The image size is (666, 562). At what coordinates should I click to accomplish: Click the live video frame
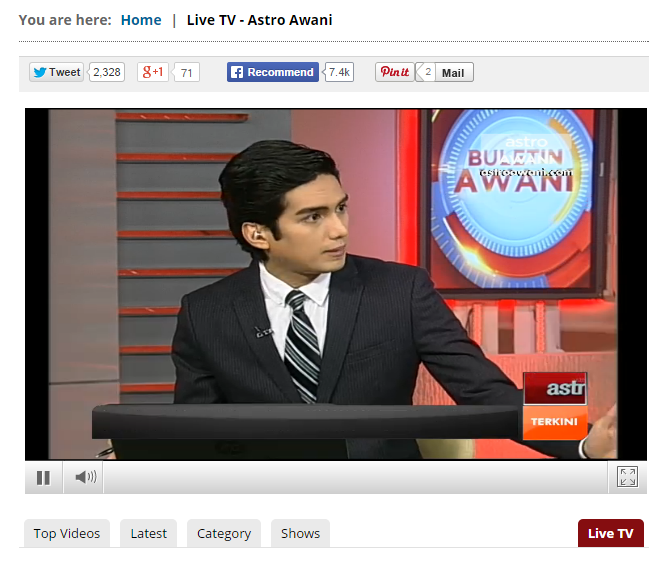pyautogui.click(x=336, y=284)
